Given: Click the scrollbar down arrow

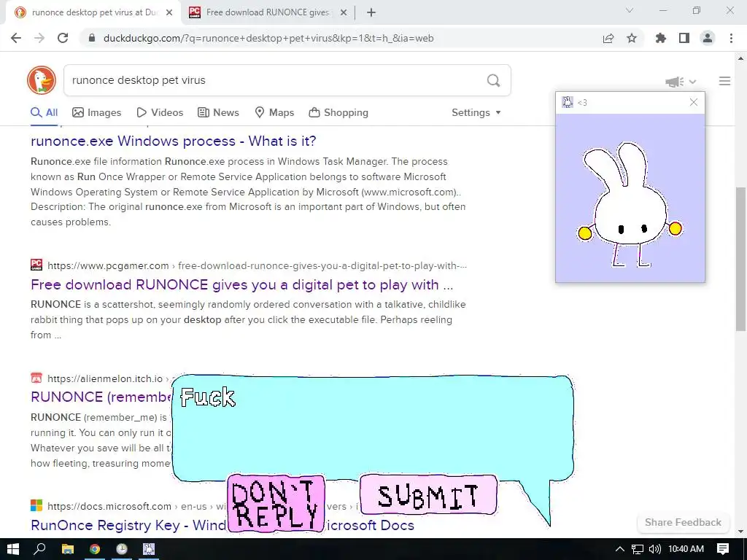Looking at the screenshot, I should pos(741,532).
